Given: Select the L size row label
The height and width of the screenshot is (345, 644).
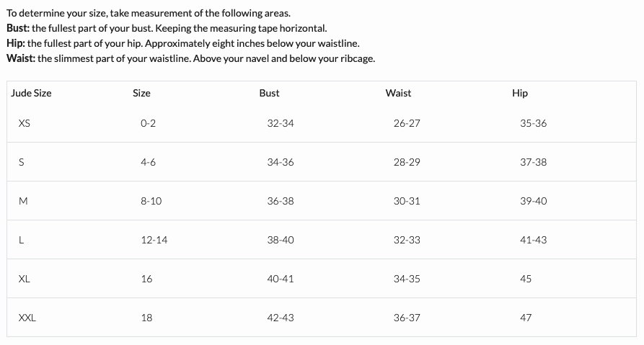Looking at the screenshot, I should (x=21, y=240).
